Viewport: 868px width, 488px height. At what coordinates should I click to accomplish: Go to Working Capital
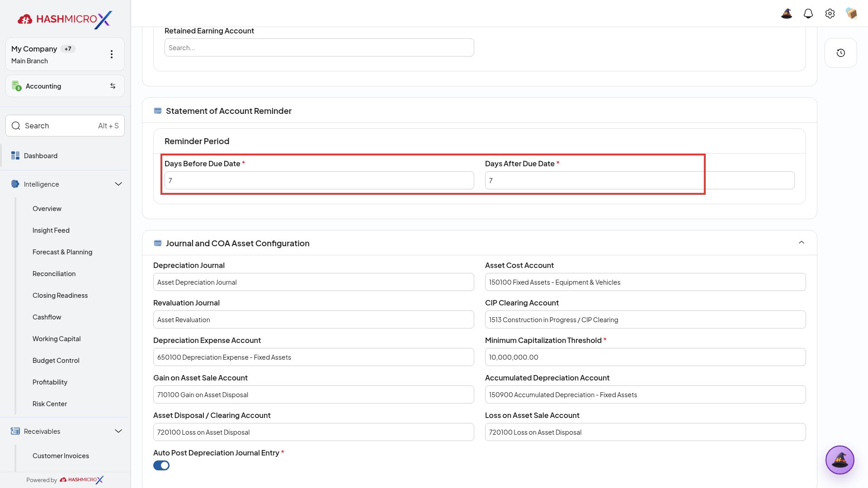point(57,338)
